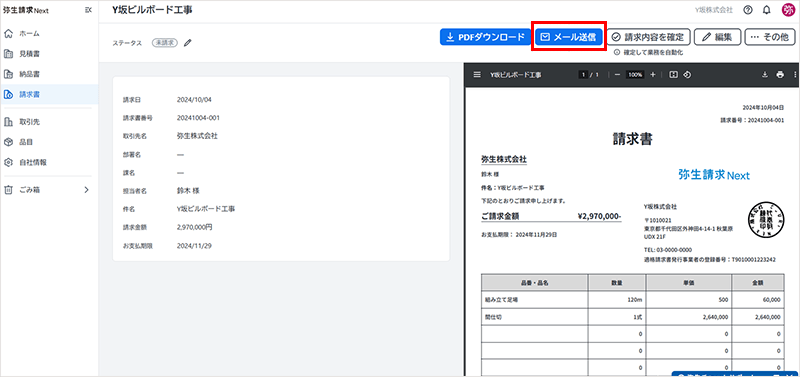
Task: Click the ご請求金額 ¥2,970,000- in PDF
Action: [x=551, y=216]
